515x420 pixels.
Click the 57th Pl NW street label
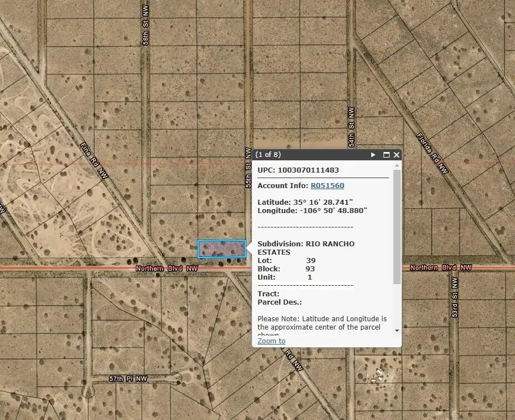pyautogui.click(x=128, y=378)
